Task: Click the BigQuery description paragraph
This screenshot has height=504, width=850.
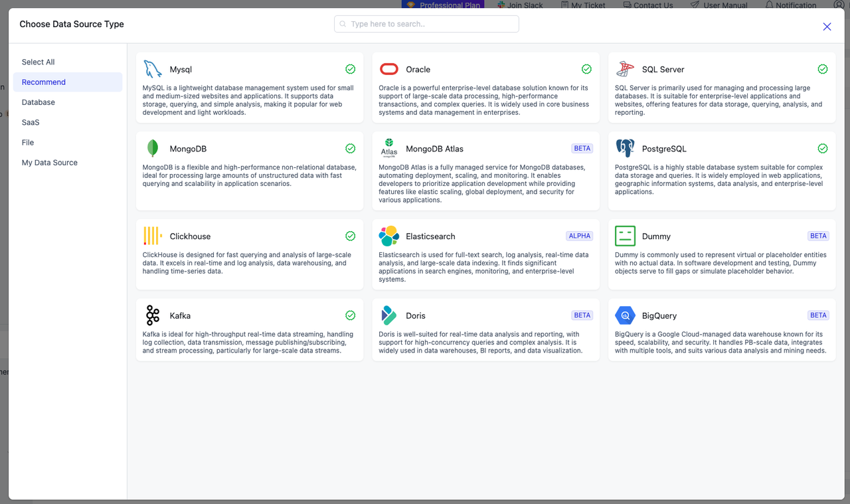Action: (x=721, y=343)
